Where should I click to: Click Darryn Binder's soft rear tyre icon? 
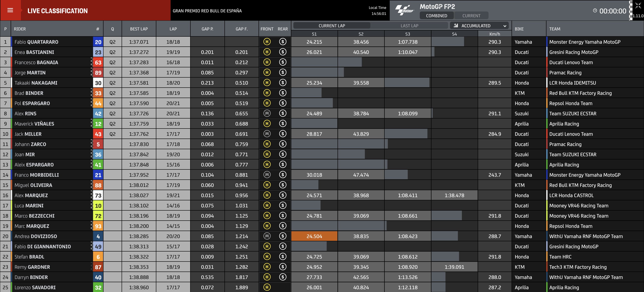click(x=283, y=277)
